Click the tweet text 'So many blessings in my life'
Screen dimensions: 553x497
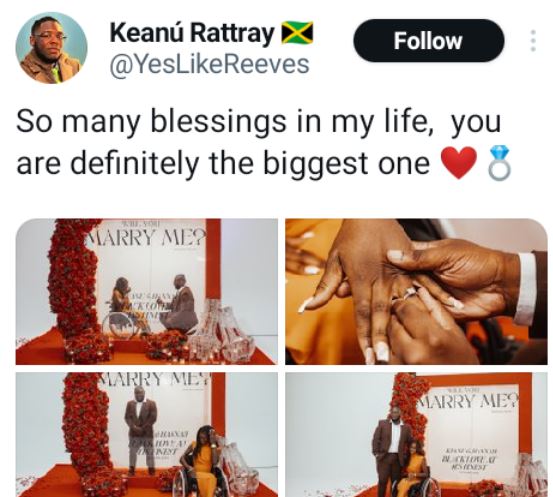tap(225, 121)
